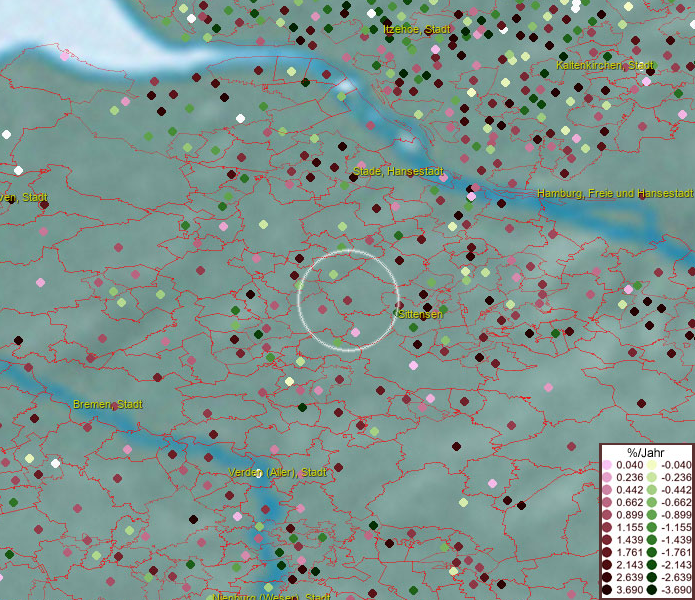The height and width of the screenshot is (600, 695).
Task: Pick the 0.040 light pink legend swatch
Action: click(x=607, y=465)
